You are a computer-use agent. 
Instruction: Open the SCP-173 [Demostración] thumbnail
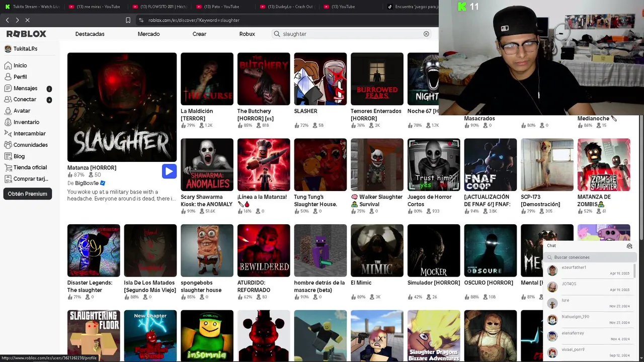547,165
